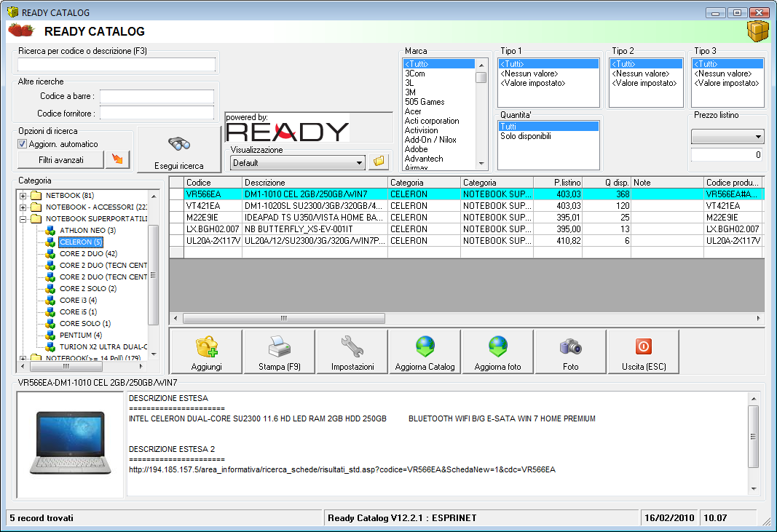Click the Uscita (ESC) button label
The image size is (777, 532).
pos(644,367)
